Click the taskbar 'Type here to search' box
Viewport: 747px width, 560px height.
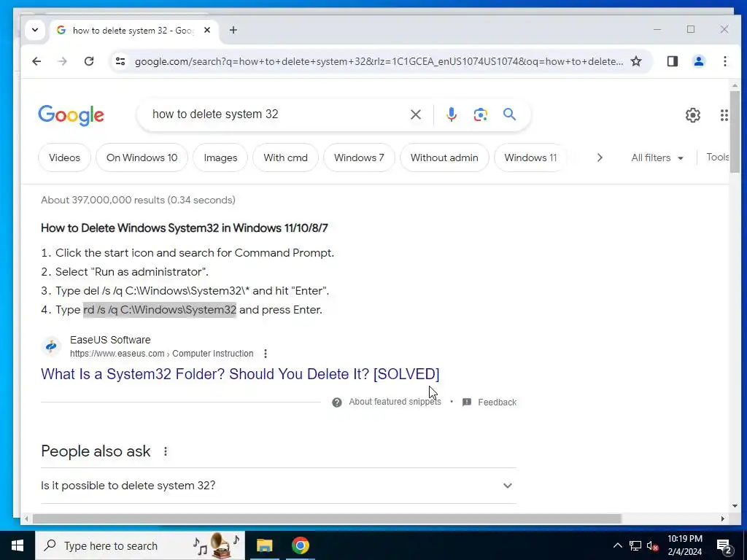pyautogui.click(x=140, y=545)
